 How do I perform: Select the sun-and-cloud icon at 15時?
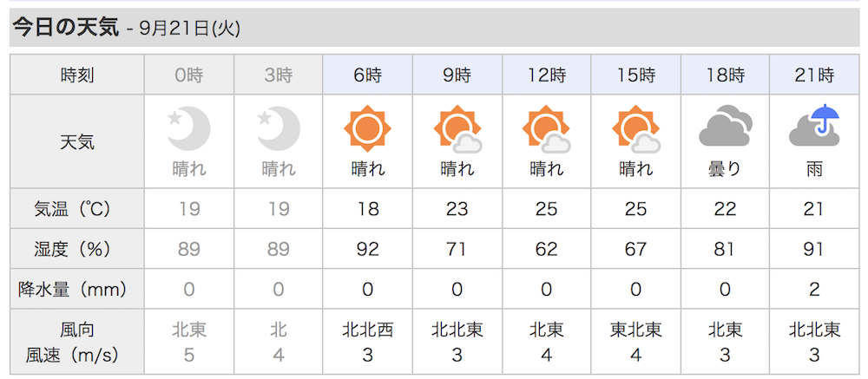click(x=636, y=128)
